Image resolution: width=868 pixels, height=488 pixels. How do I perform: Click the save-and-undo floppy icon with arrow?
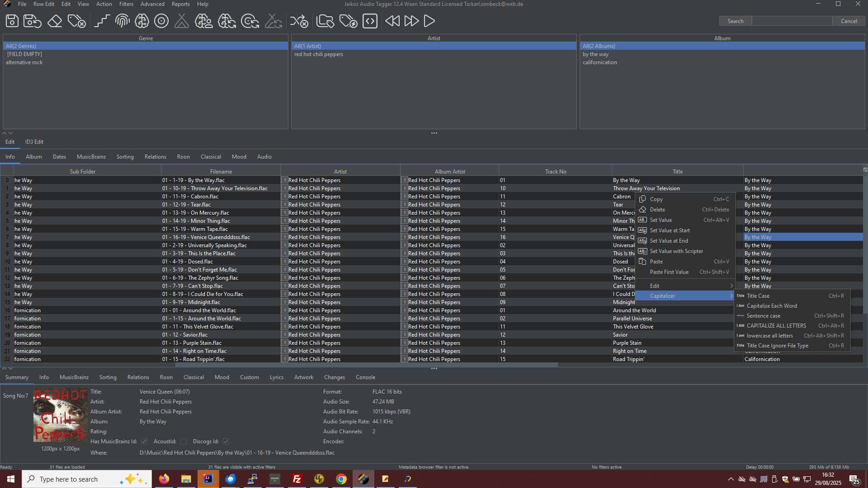33,21
